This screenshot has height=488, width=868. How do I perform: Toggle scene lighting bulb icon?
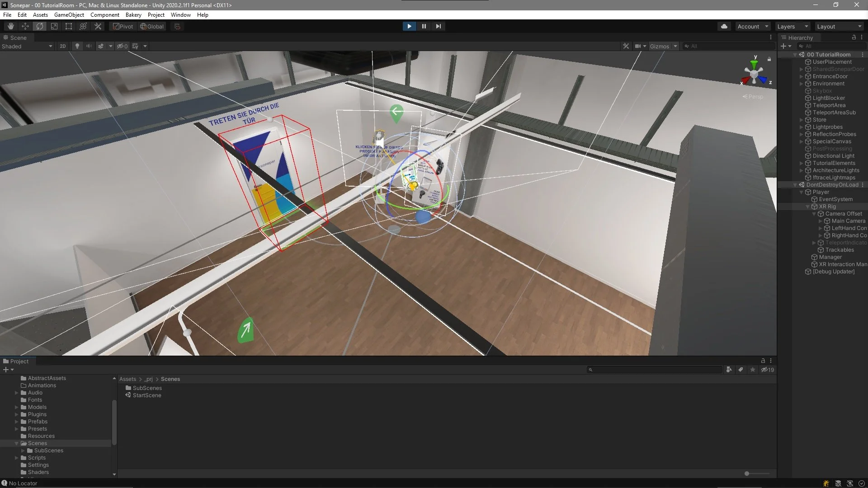click(77, 46)
